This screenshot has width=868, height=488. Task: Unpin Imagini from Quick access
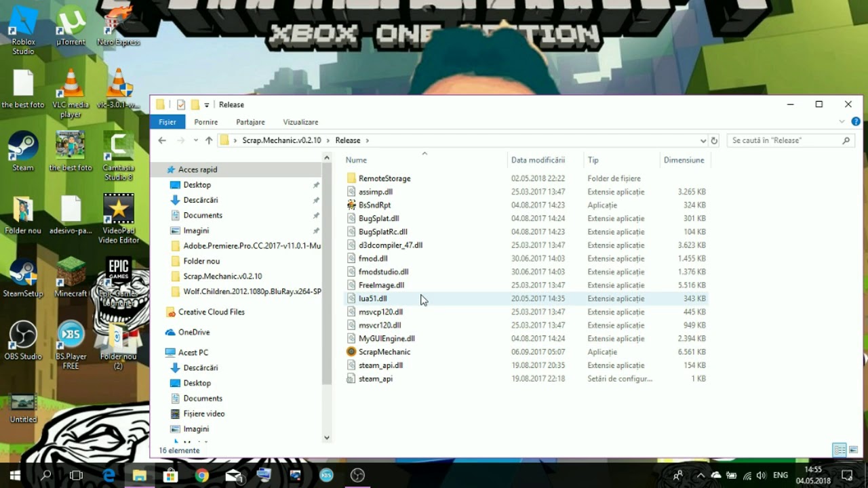click(x=316, y=230)
